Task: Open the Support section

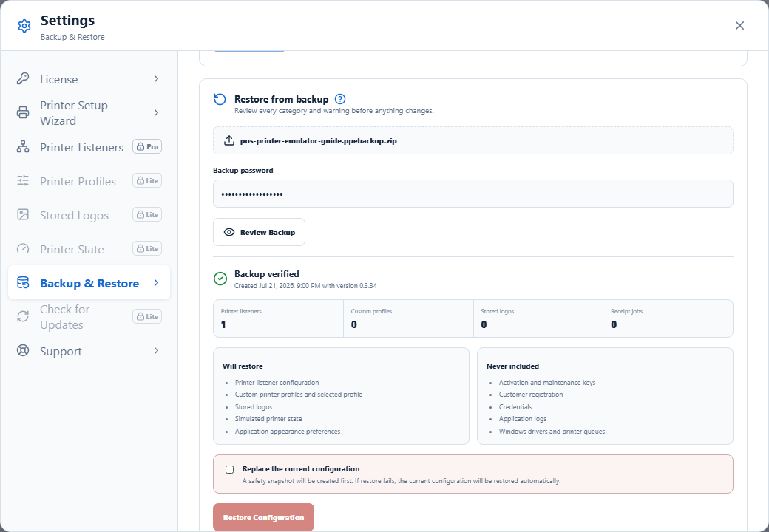Action: (x=89, y=351)
